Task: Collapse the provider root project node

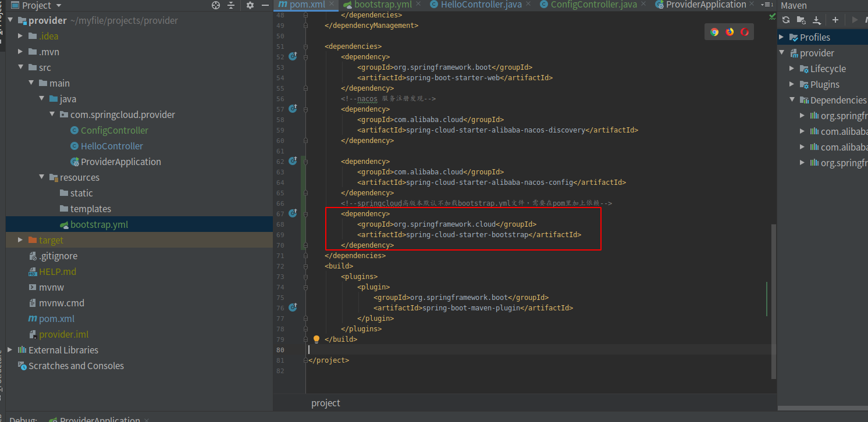Action: click(x=10, y=20)
